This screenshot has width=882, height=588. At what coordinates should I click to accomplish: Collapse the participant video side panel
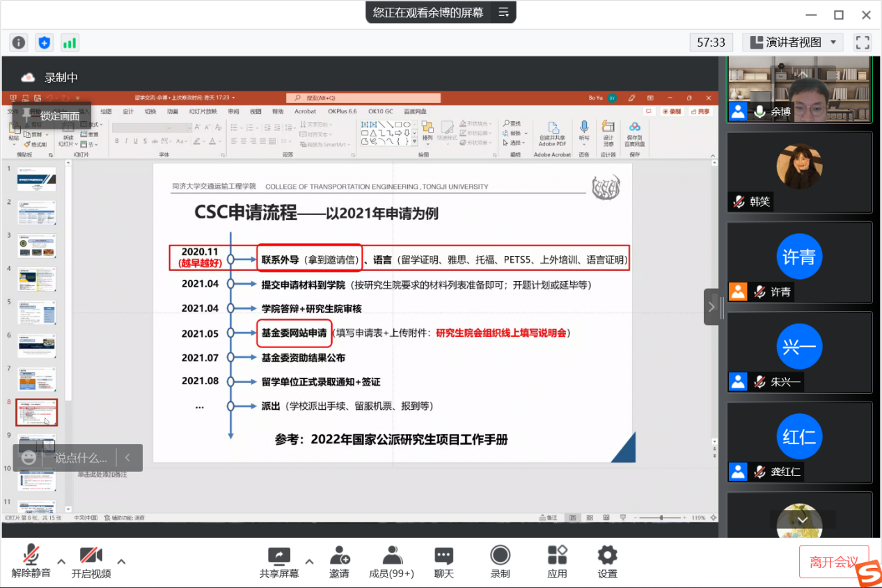(711, 307)
